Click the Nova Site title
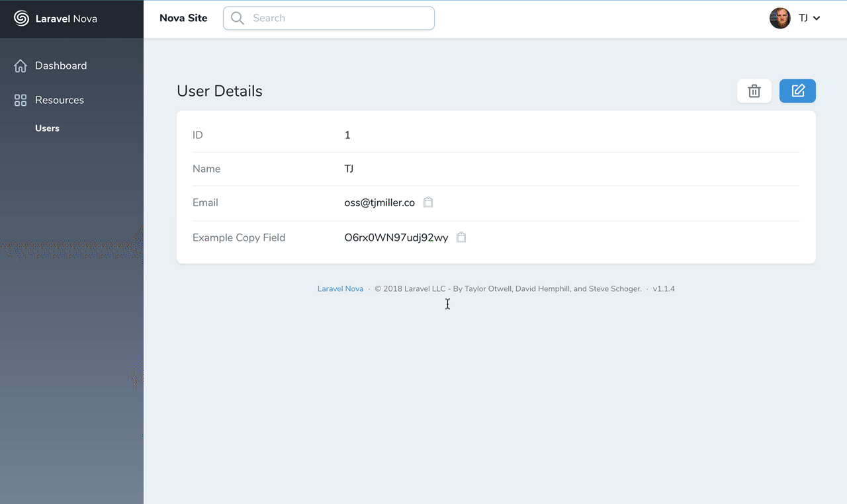 (x=183, y=18)
